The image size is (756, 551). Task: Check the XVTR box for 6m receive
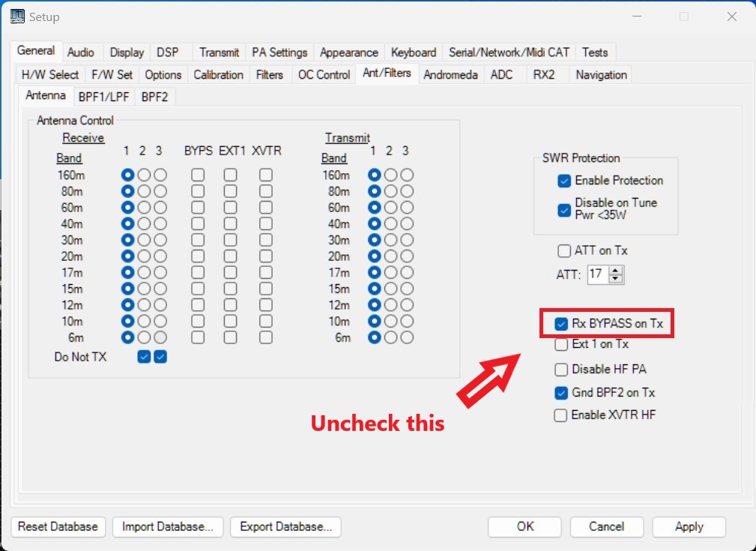coord(266,337)
